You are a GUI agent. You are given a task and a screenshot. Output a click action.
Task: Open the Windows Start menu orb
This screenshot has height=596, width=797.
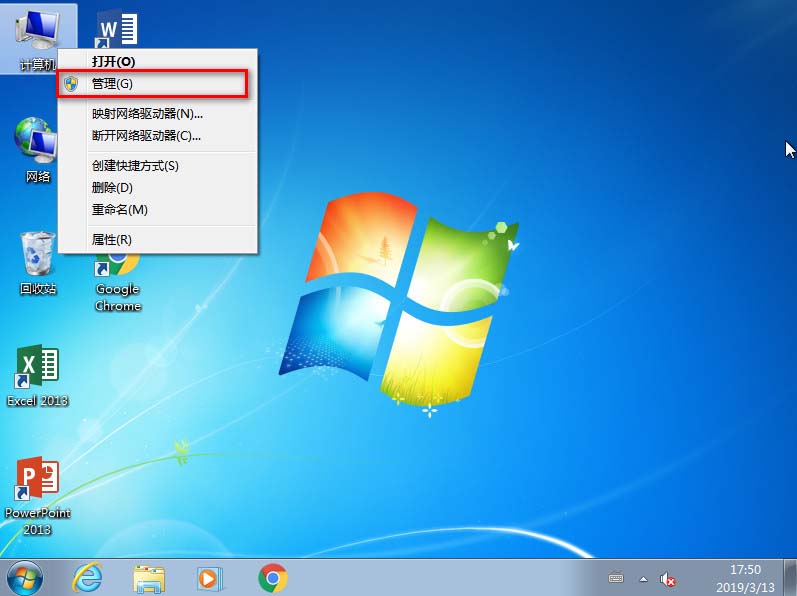(x=24, y=578)
